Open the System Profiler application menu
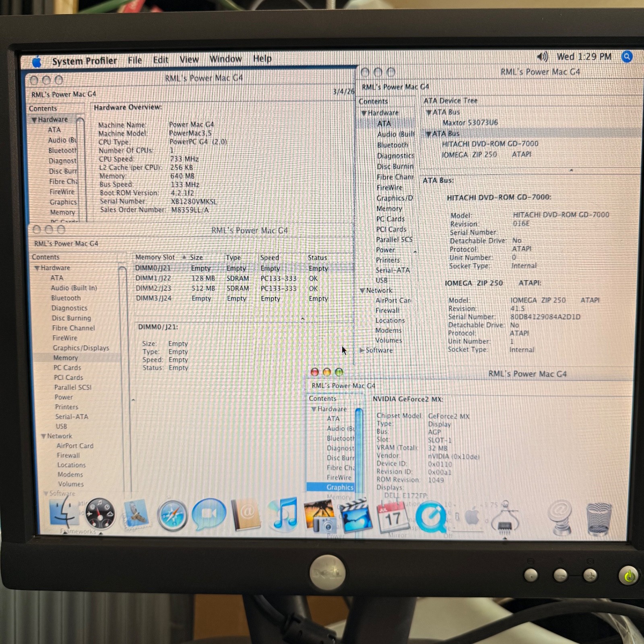Screen dimensions: 644x644 85,60
